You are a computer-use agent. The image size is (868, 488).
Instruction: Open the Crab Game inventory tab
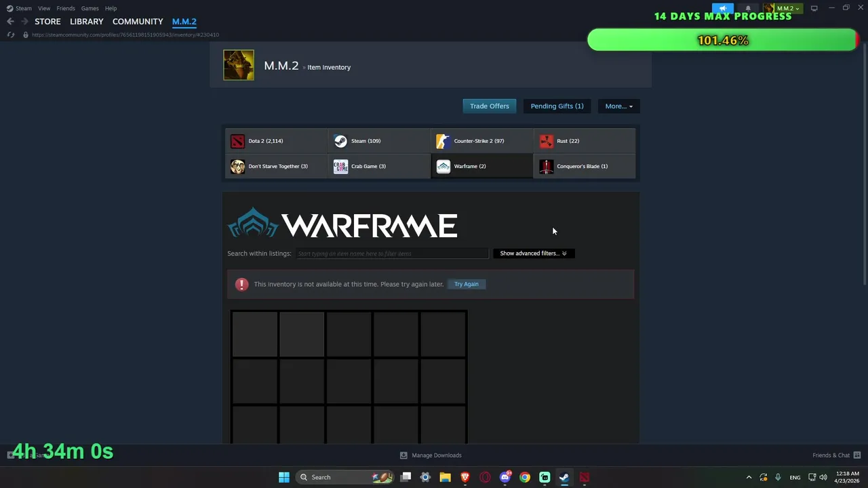coord(379,166)
